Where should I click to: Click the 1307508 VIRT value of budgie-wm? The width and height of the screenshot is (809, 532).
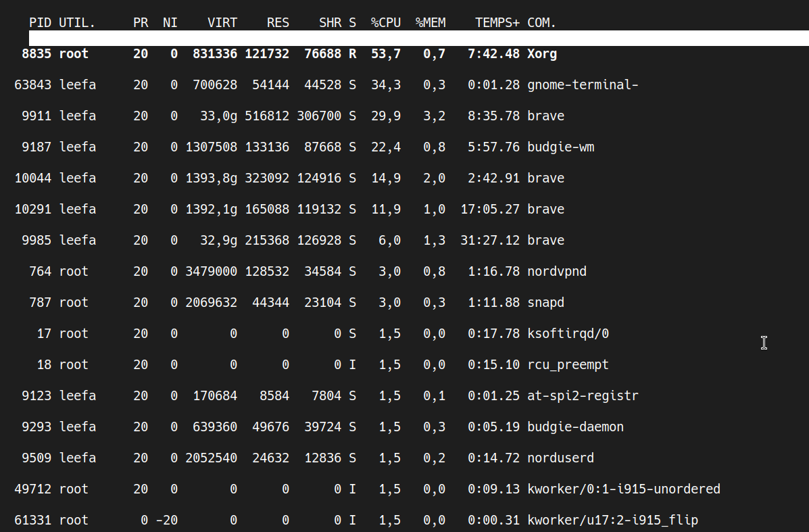coord(212,147)
